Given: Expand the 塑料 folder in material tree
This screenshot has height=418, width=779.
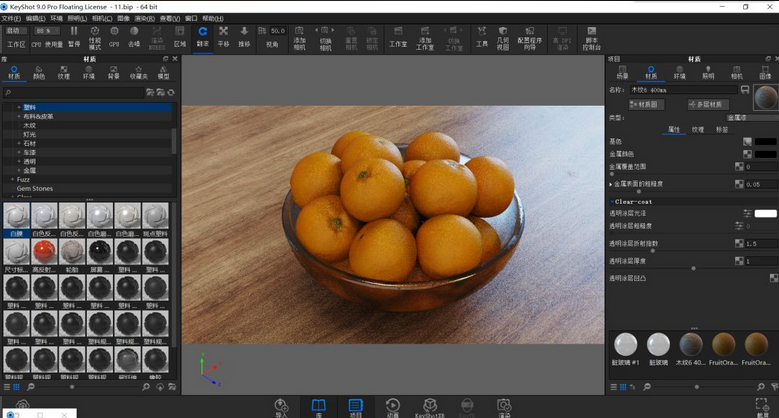Looking at the screenshot, I should click(18, 107).
